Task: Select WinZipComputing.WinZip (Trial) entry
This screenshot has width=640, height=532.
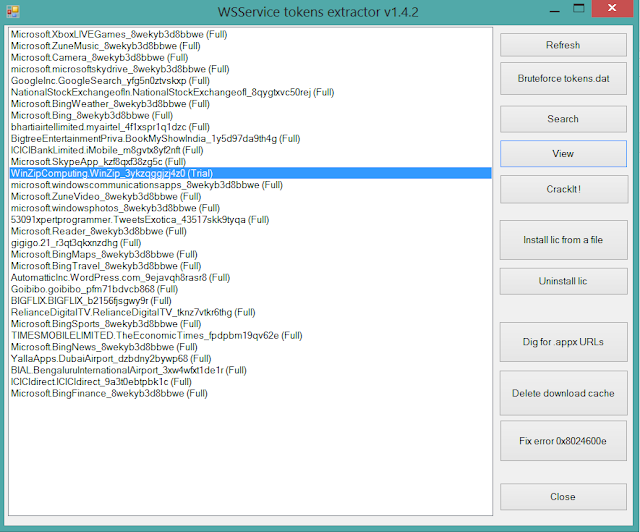Action: 251,173
